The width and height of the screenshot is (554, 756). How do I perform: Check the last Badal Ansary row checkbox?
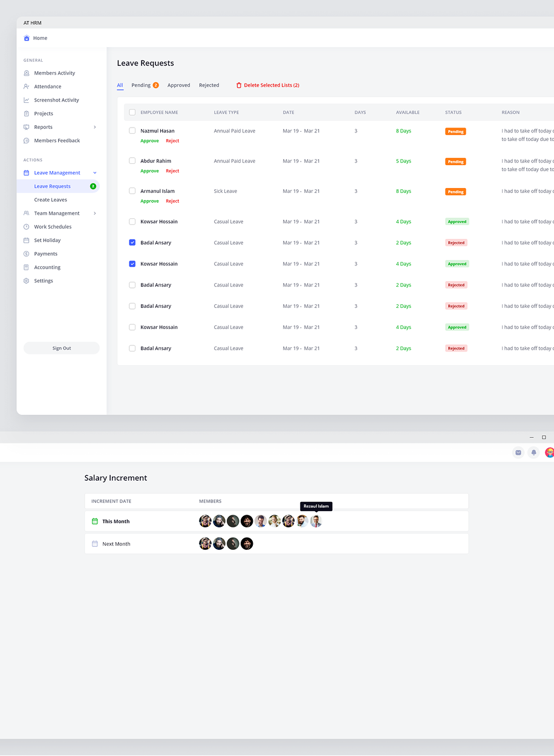(132, 348)
